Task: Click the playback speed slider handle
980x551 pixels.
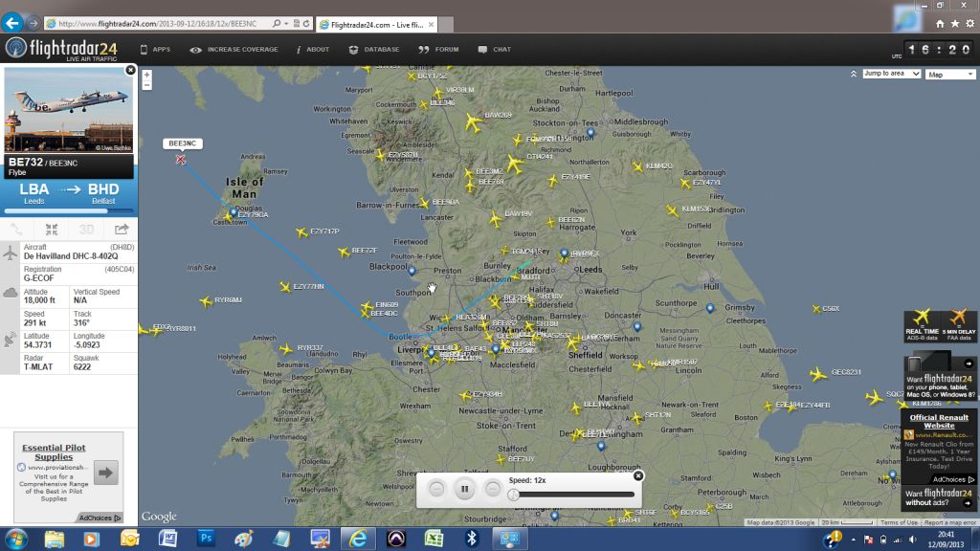Action: (x=514, y=495)
